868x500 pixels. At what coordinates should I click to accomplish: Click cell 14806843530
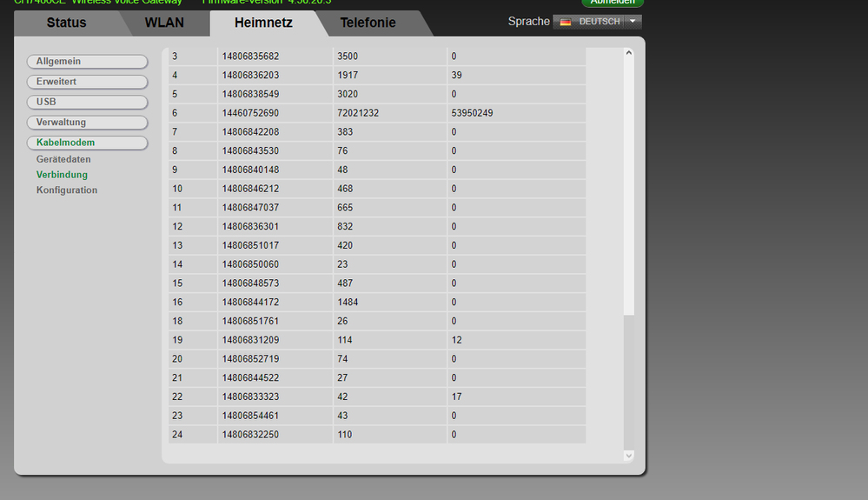tap(275, 150)
